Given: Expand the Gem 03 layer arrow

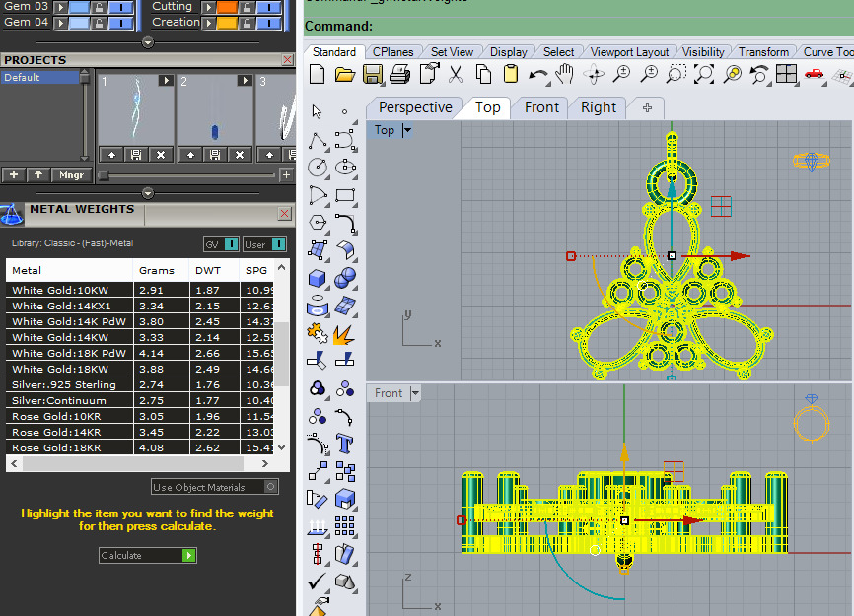Looking at the screenshot, I should pyautogui.click(x=60, y=7).
